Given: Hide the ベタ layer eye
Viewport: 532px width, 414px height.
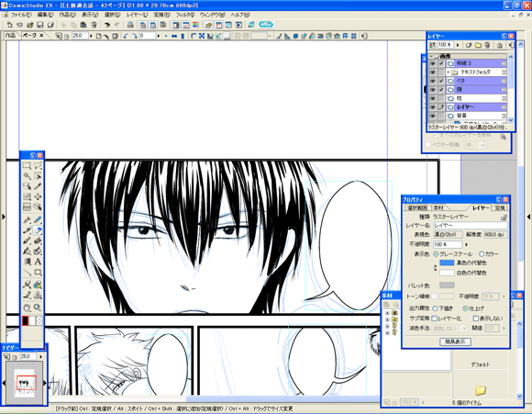Looking at the screenshot, I should coord(432,81).
